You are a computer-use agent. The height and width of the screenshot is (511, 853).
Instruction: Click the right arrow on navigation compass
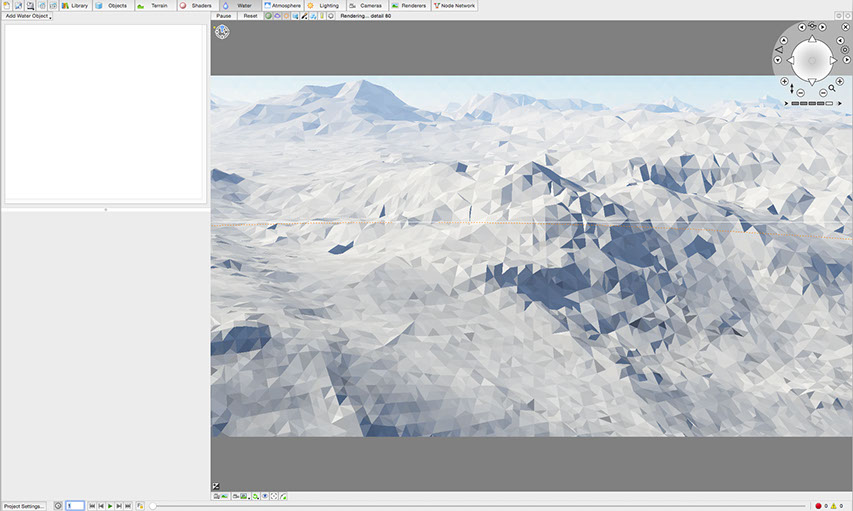[x=833, y=60]
